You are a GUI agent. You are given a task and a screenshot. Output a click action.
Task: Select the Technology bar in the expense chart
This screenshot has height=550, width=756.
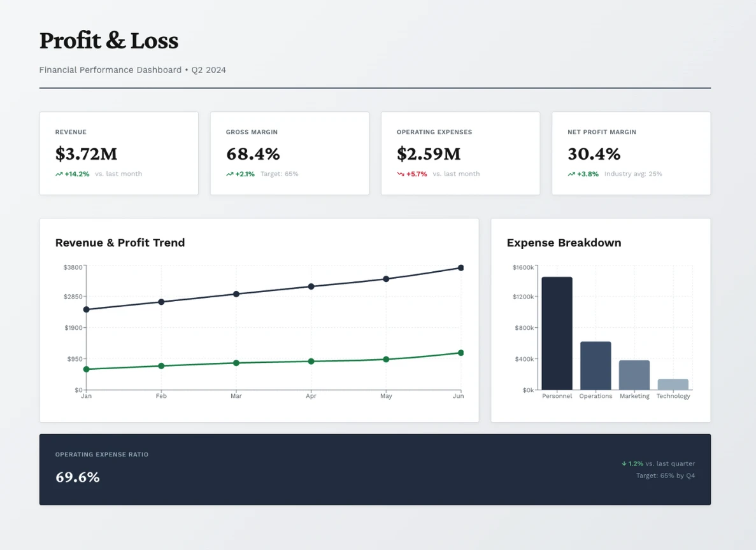tap(673, 384)
